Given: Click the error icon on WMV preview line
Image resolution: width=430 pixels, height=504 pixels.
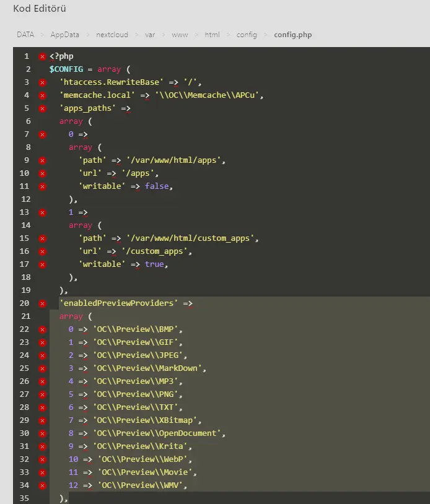Looking at the screenshot, I should click(42, 485).
